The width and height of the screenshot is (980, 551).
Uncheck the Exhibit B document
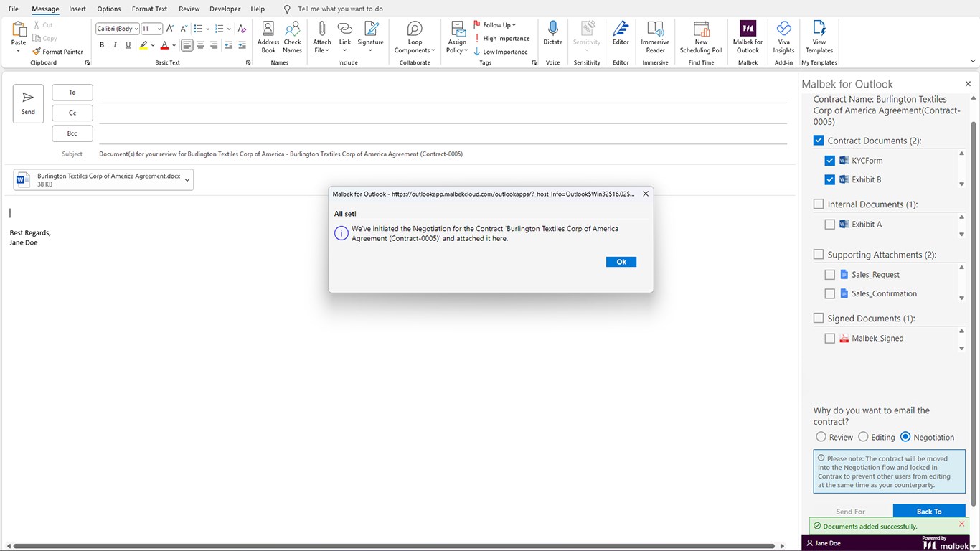pos(830,179)
